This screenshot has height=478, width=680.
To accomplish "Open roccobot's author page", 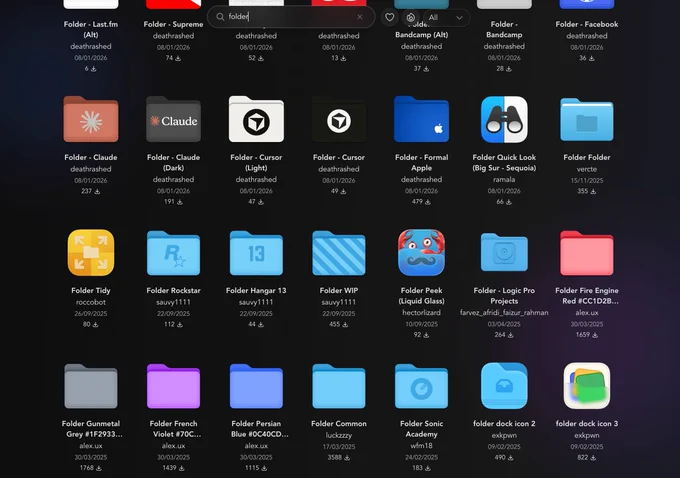I will [x=91, y=302].
